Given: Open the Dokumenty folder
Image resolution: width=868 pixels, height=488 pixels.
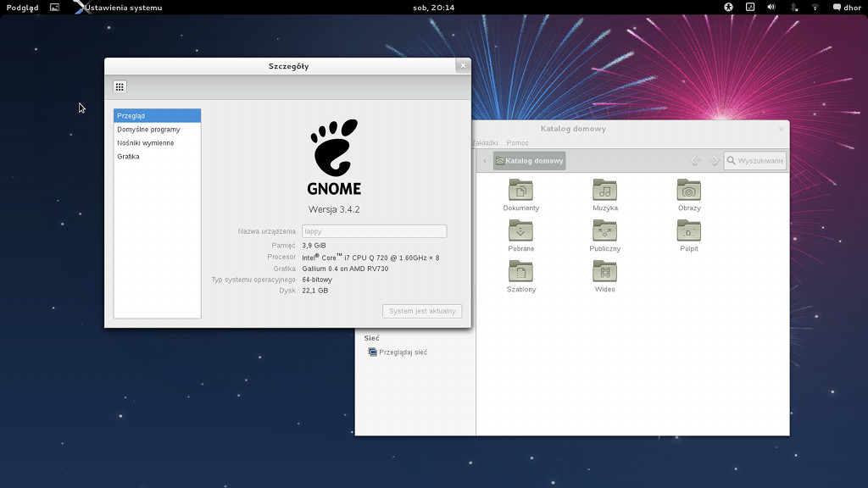Looking at the screenshot, I should point(521,196).
